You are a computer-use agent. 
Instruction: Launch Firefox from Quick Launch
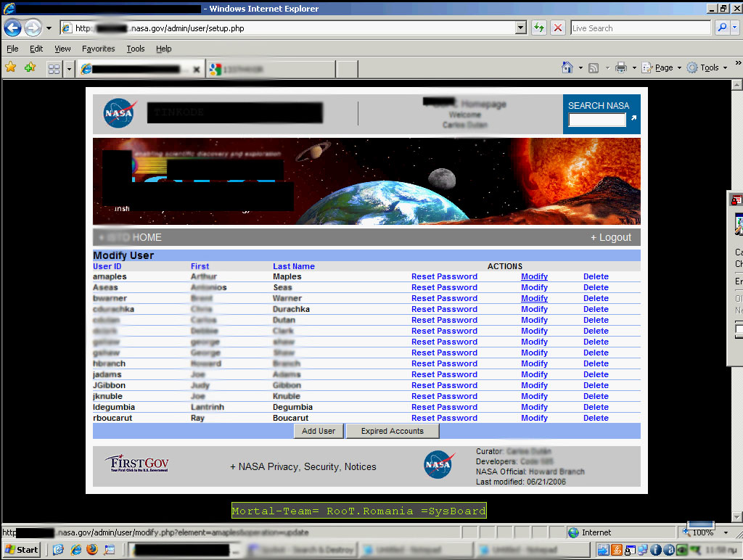(x=92, y=550)
